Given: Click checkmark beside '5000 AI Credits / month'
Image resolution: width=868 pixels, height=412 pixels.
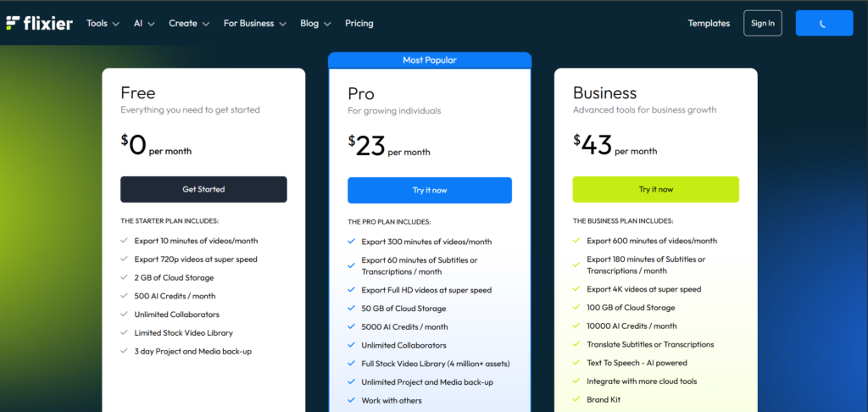Looking at the screenshot, I should point(351,326).
